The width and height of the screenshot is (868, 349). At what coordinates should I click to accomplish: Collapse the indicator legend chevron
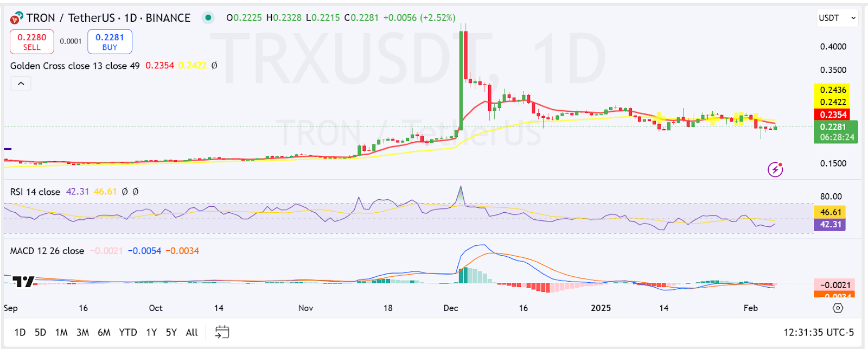click(21, 84)
